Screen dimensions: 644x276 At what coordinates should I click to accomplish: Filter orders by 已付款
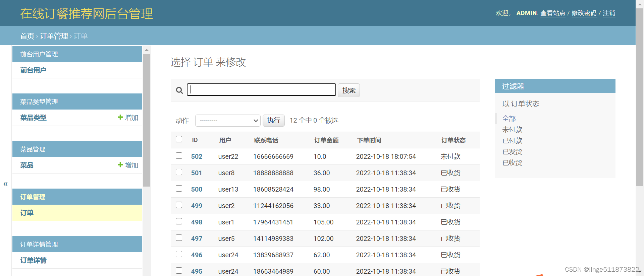(512, 141)
